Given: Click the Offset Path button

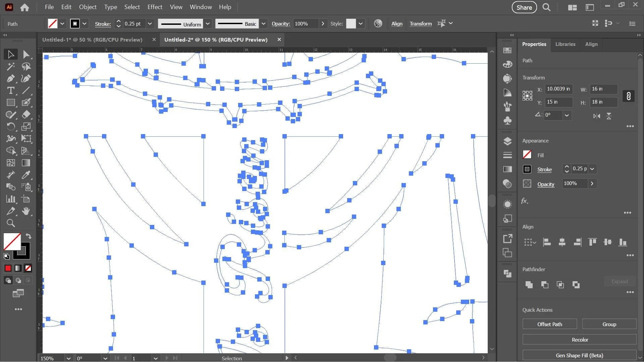Looking at the screenshot, I should tap(549, 324).
